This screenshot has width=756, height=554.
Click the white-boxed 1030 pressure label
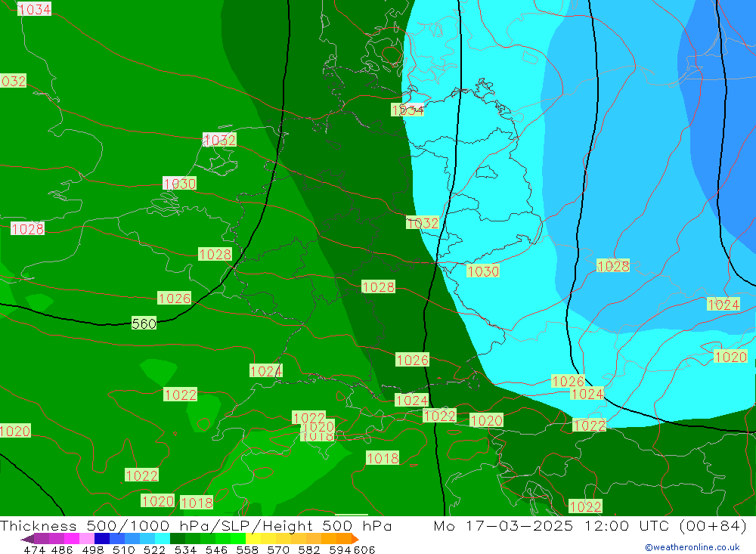179,183
